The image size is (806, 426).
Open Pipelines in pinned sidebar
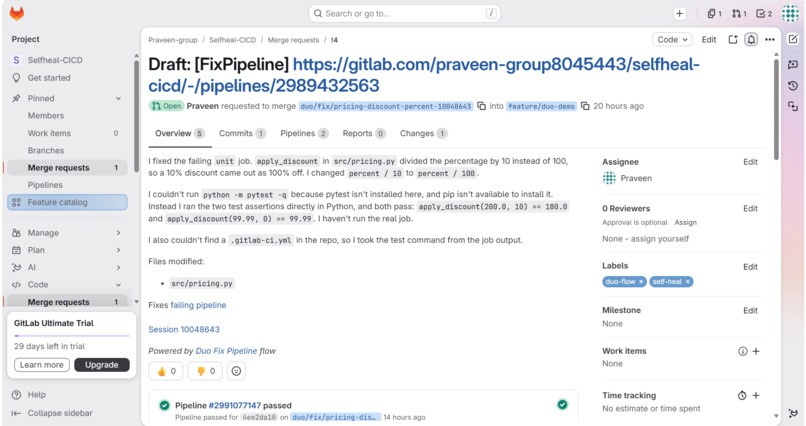point(67,185)
